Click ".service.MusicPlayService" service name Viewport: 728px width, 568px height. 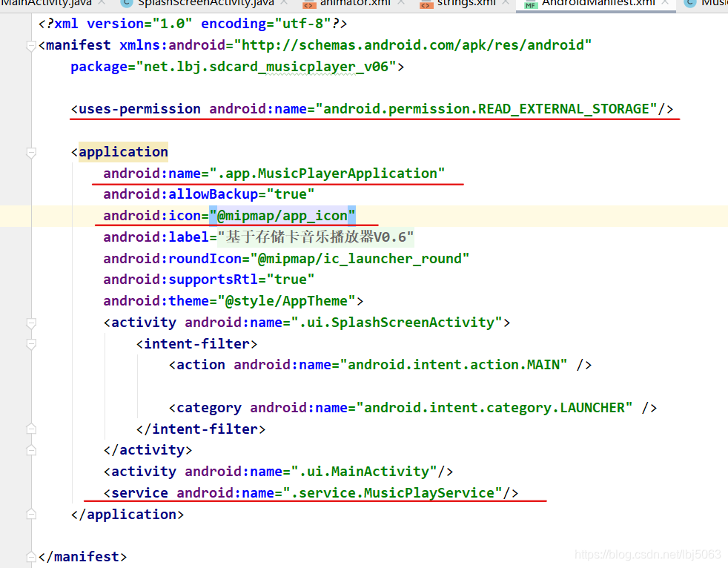pos(393,493)
